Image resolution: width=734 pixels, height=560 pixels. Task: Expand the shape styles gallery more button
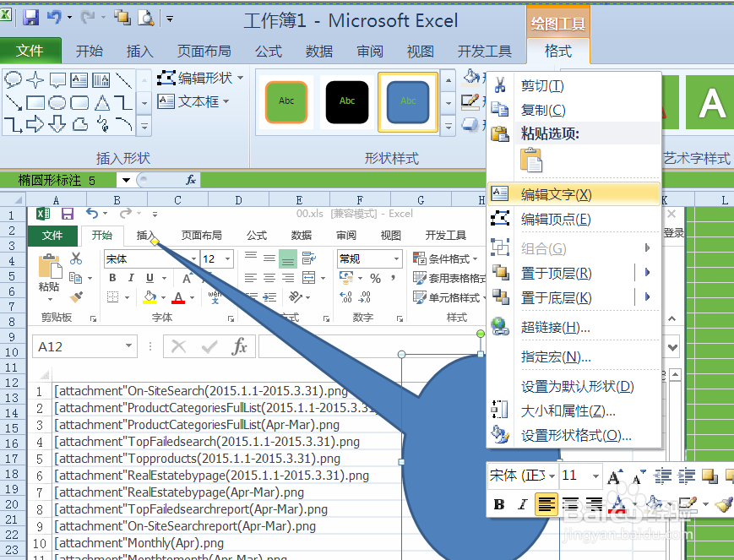(x=449, y=127)
